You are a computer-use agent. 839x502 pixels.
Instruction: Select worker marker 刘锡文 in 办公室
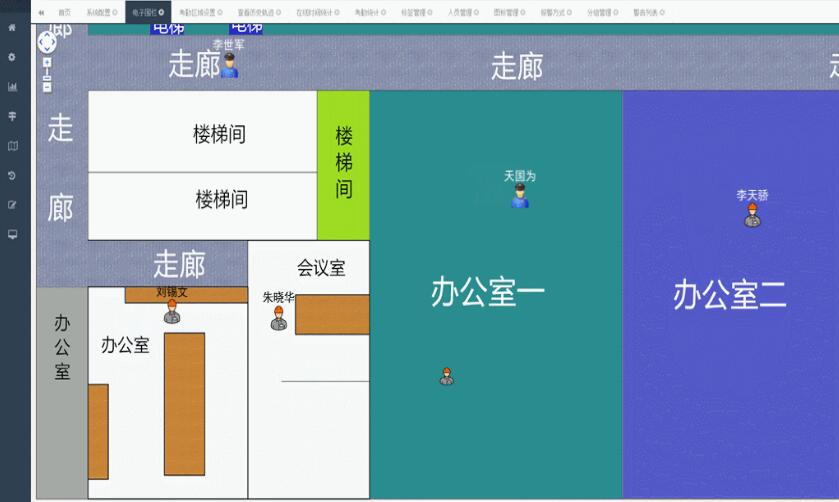[172, 312]
